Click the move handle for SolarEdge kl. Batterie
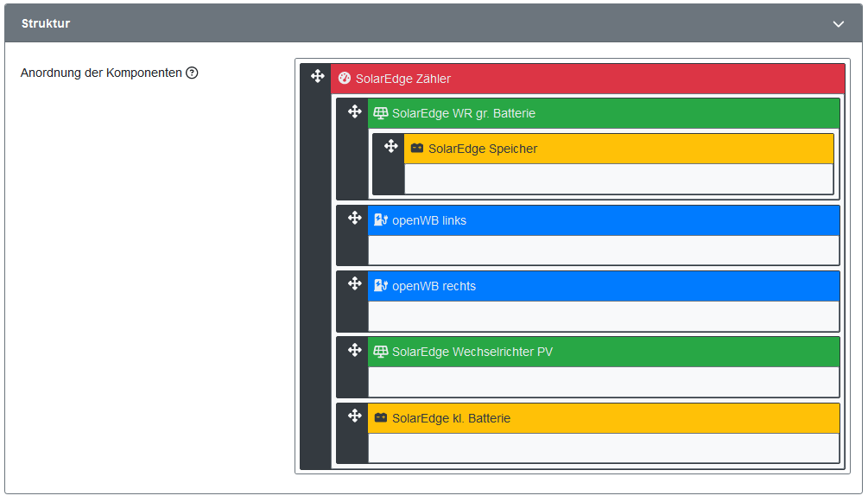Viewport: 868px width, 502px height. click(355, 416)
